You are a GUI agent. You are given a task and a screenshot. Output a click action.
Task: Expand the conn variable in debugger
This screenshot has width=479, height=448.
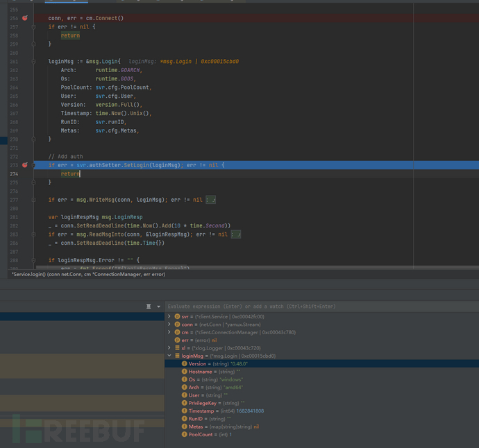point(169,324)
